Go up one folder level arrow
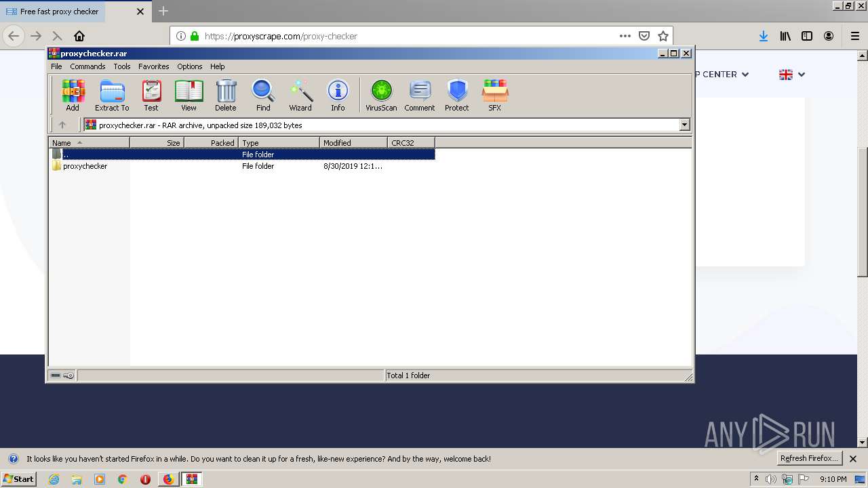The width and height of the screenshot is (868, 488). (x=62, y=125)
